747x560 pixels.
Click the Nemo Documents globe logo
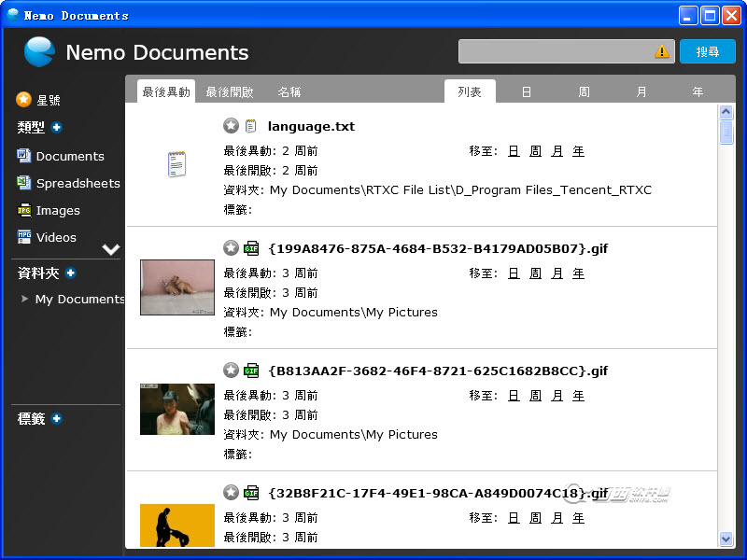coord(39,51)
